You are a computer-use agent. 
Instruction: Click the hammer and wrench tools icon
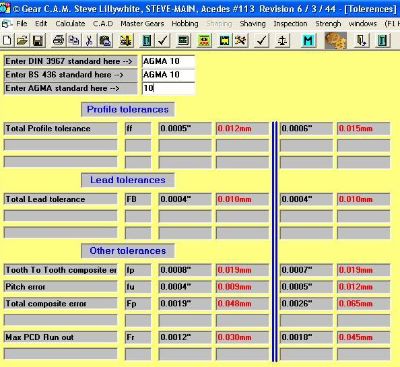click(x=241, y=41)
